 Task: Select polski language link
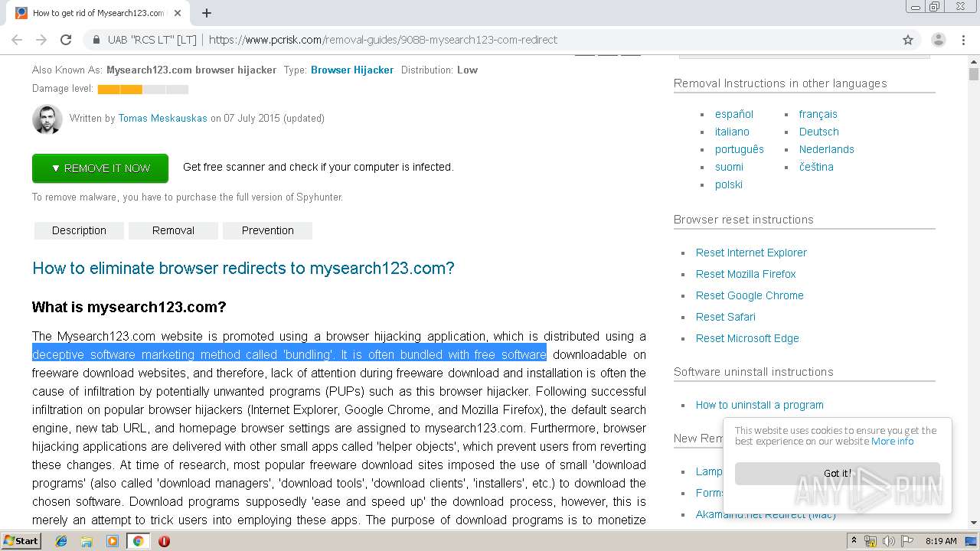(729, 184)
